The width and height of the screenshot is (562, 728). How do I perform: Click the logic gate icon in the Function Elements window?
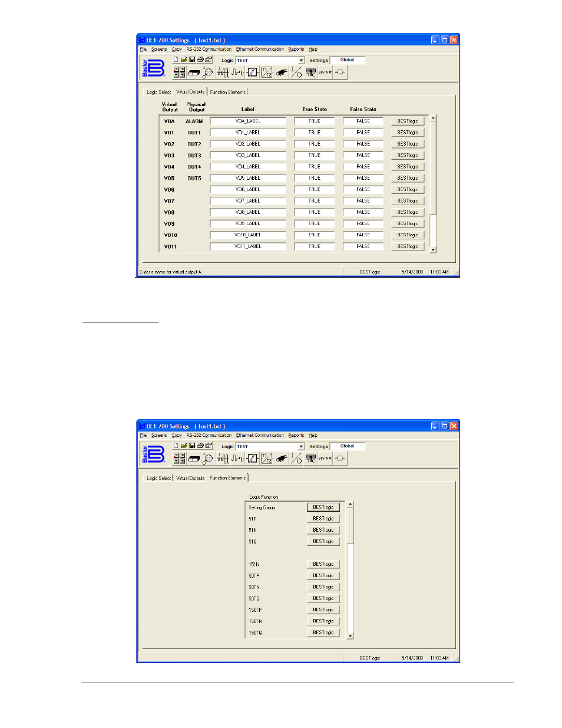340,458
